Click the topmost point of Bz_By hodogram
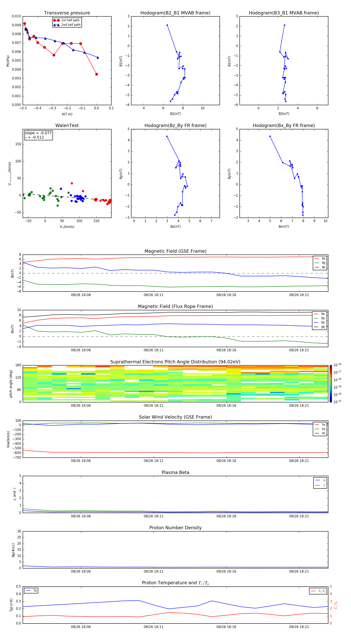Screen dimensions: 351x644 tap(167, 136)
